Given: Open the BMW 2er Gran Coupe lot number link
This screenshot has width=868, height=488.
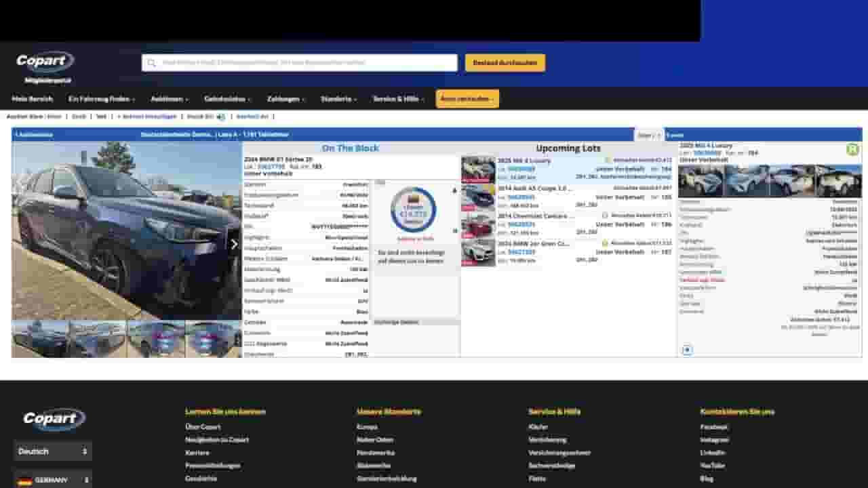Looking at the screenshot, I should pyautogui.click(x=521, y=251).
